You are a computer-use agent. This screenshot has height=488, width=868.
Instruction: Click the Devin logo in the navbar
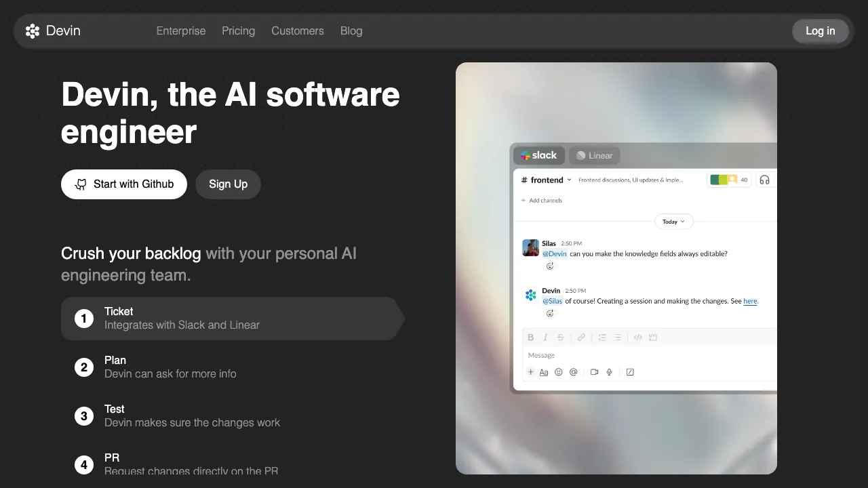click(x=53, y=30)
